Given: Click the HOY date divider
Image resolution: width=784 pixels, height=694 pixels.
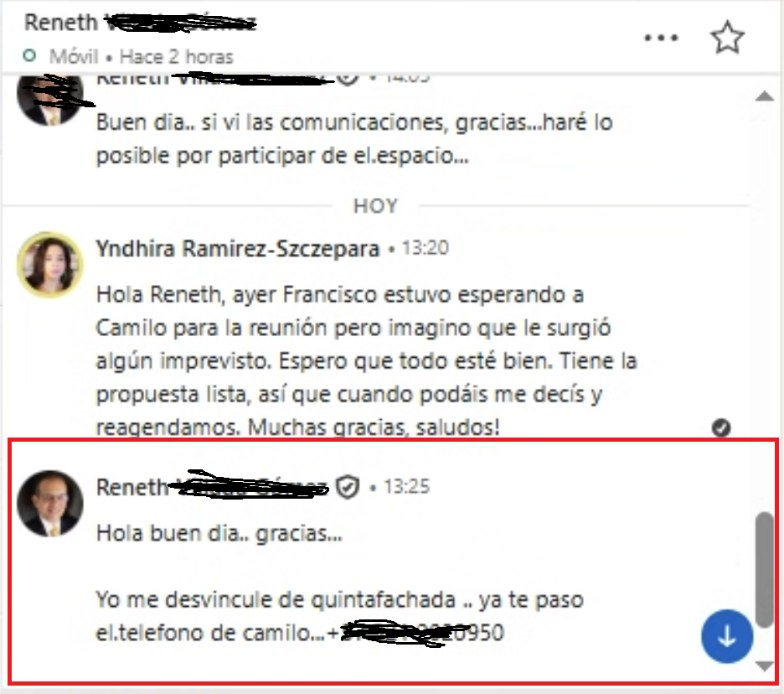Looking at the screenshot, I should [x=375, y=206].
